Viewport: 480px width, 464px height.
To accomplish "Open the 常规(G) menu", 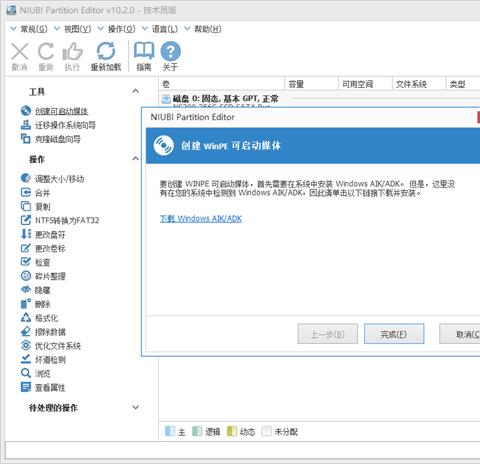I will pyautogui.click(x=29, y=29).
